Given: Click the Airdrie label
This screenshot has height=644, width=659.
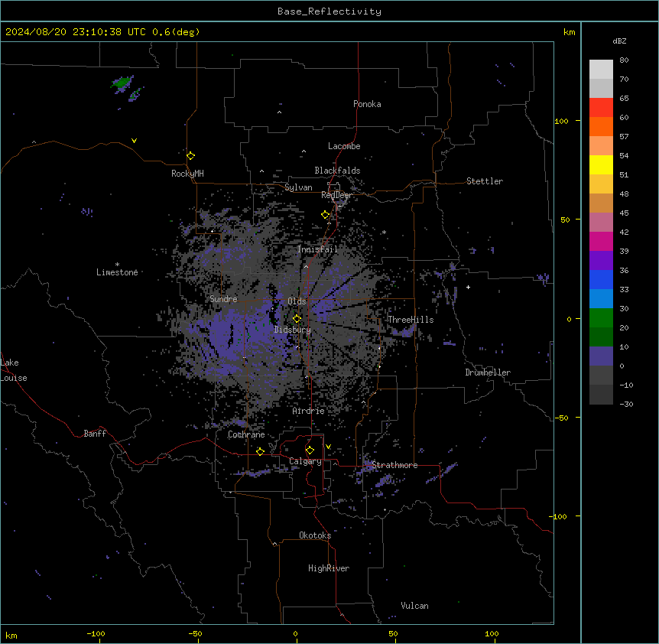Looking at the screenshot, I should point(309,411).
